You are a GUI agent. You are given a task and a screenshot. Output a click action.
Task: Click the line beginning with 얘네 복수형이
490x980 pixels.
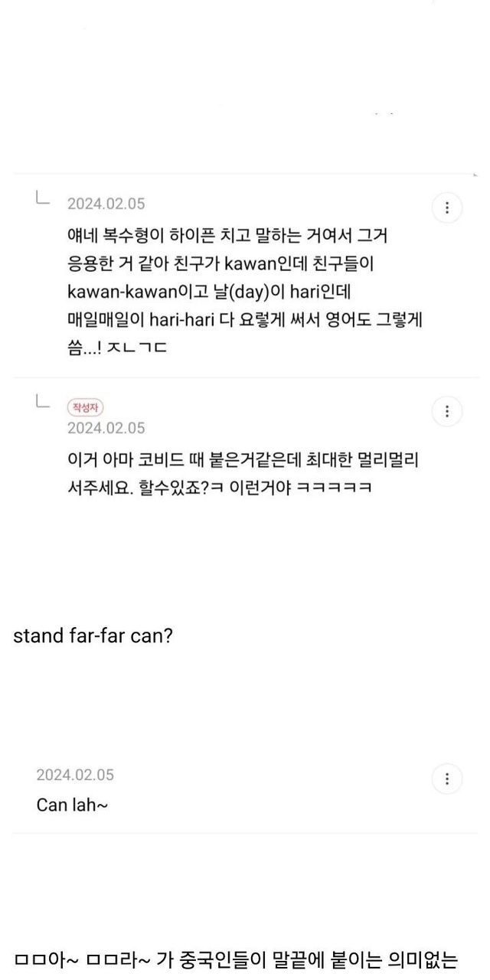pyautogui.click(x=227, y=234)
